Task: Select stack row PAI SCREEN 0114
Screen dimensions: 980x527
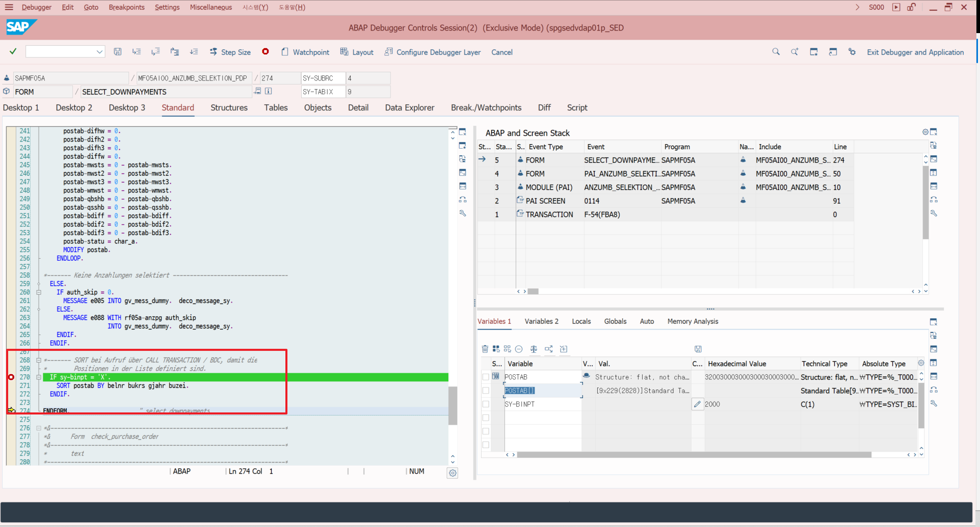Action: coord(665,201)
